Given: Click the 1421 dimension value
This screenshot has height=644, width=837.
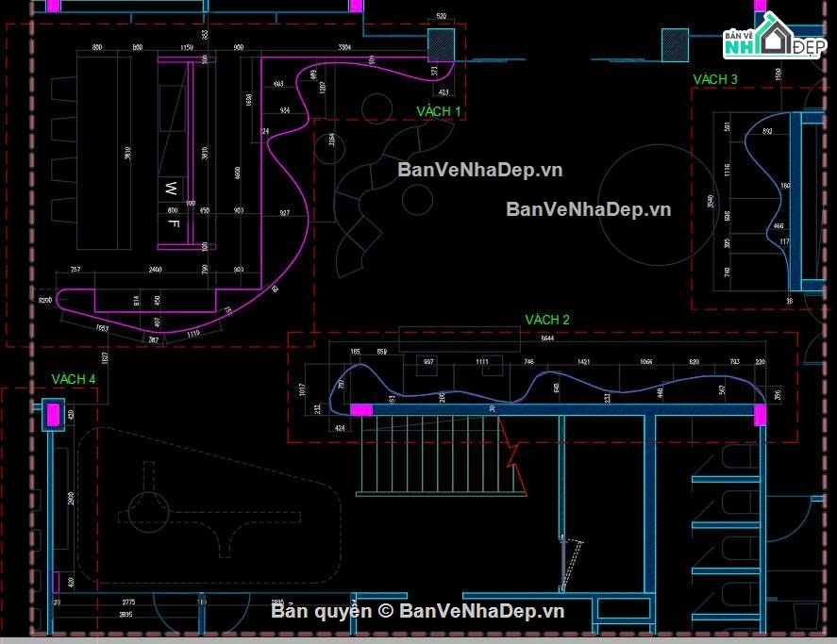Looking at the screenshot, I should click(x=583, y=362).
